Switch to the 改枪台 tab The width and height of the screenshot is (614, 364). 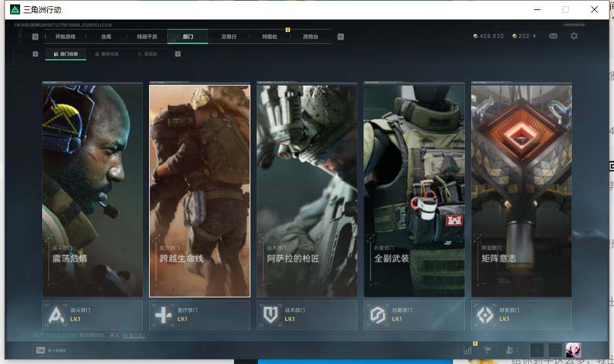tap(311, 36)
